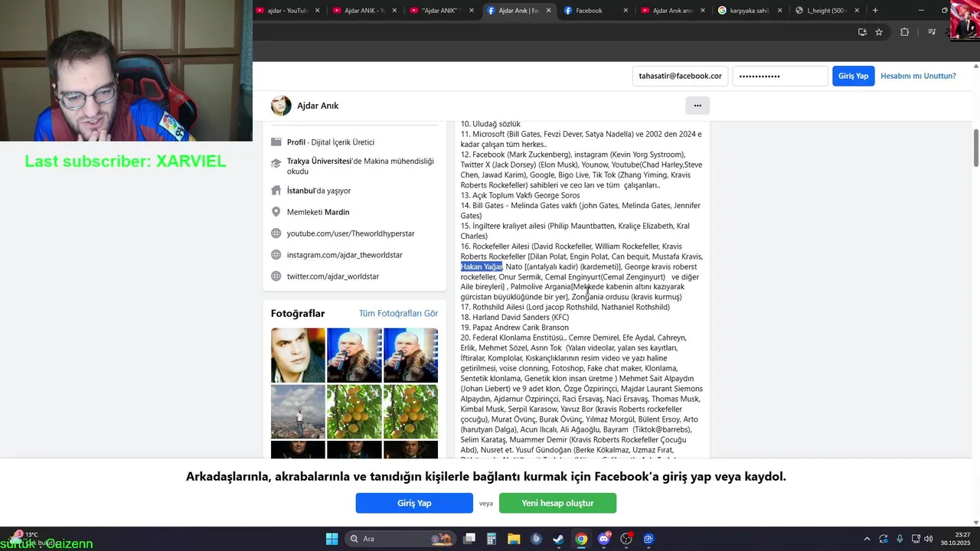Open Trakya Üniversitesi link
Screen dimensions: 980x551
pos(318,161)
